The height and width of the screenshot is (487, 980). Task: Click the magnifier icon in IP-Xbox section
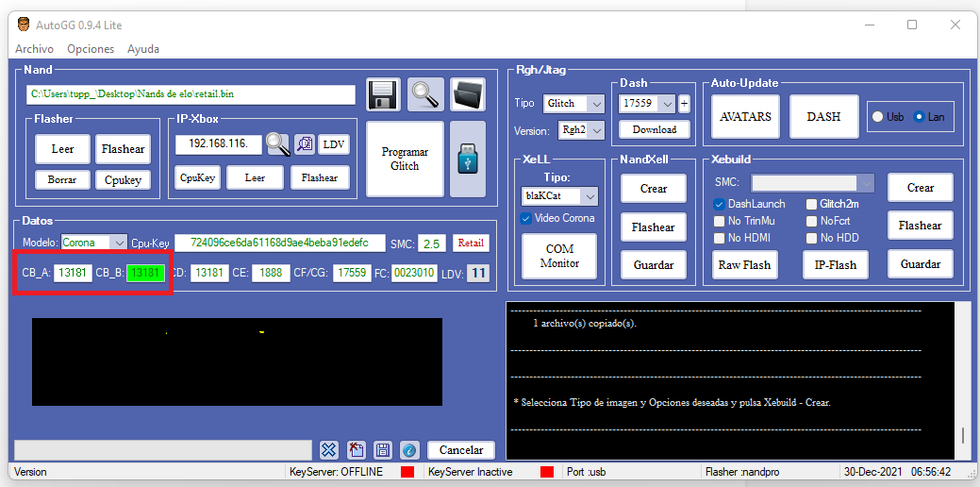[x=277, y=144]
